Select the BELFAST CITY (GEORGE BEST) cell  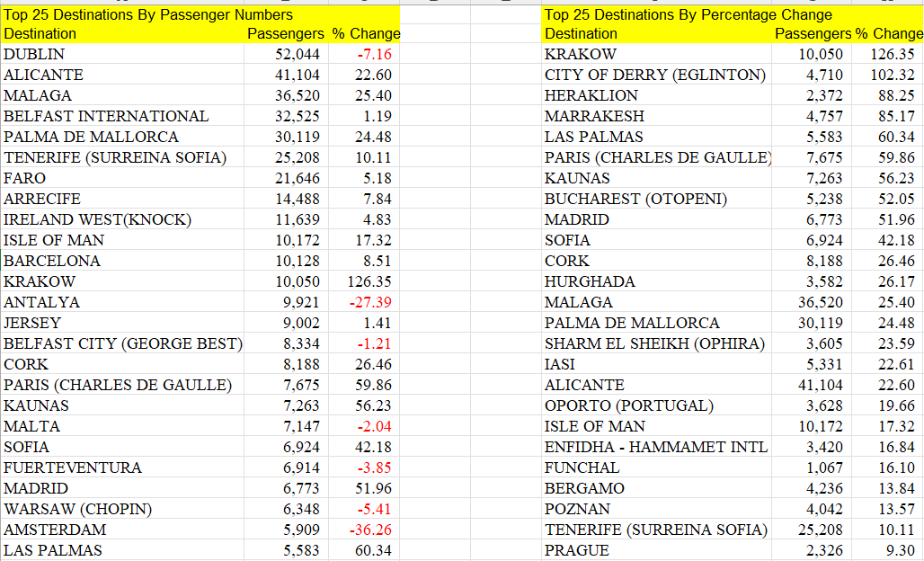click(x=122, y=343)
